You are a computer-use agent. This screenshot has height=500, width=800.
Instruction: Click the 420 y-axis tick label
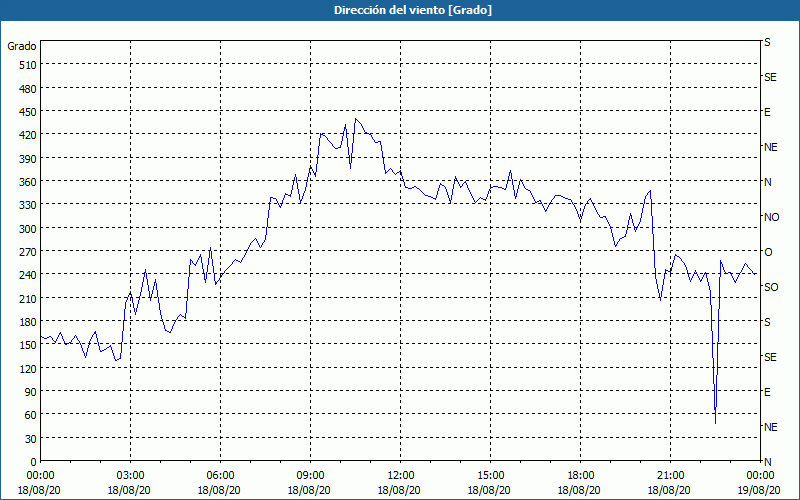pos(29,135)
